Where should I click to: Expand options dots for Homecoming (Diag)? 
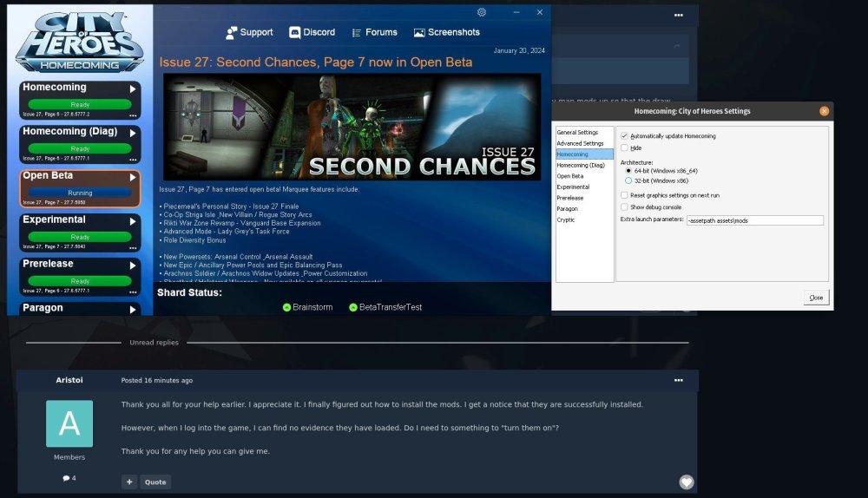coord(133,159)
